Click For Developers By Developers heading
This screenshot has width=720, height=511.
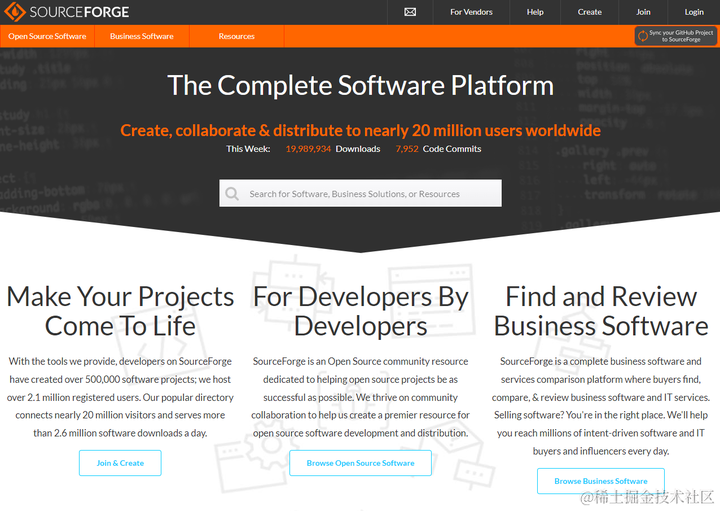coord(360,311)
